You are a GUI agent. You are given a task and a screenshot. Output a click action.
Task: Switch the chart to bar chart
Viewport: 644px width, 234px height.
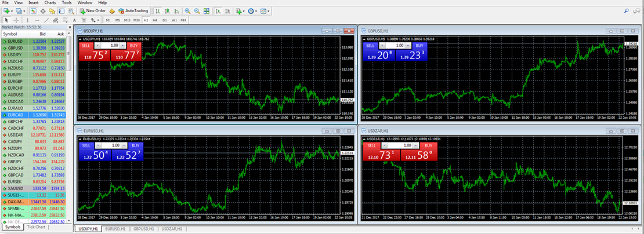(157, 10)
